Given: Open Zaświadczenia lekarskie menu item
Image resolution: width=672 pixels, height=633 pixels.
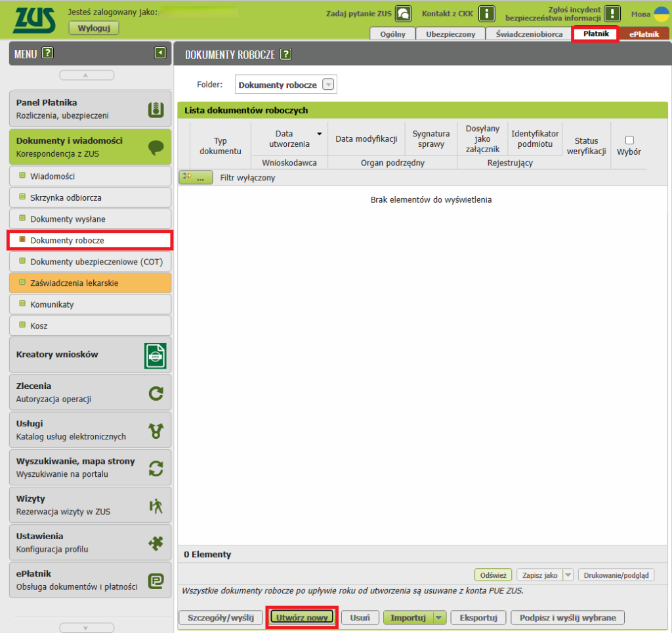Looking at the screenshot, I should click(x=90, y=283).
